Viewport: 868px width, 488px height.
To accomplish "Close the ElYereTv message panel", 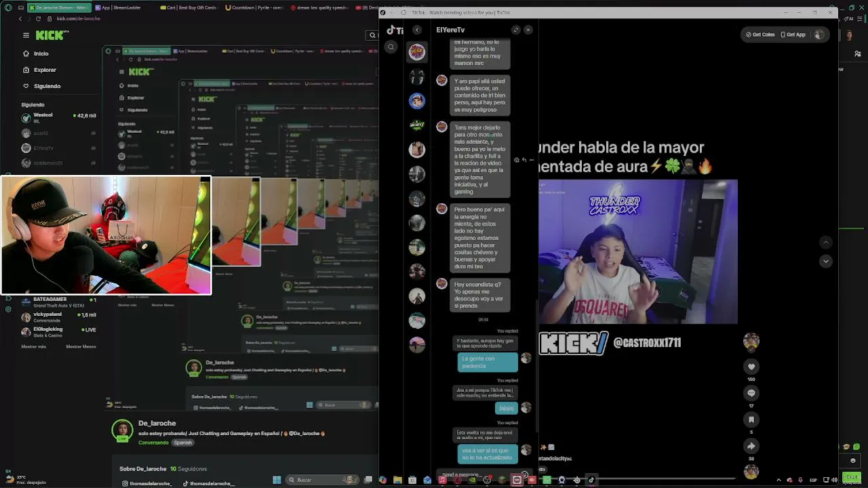I will [x=528, y=30].
